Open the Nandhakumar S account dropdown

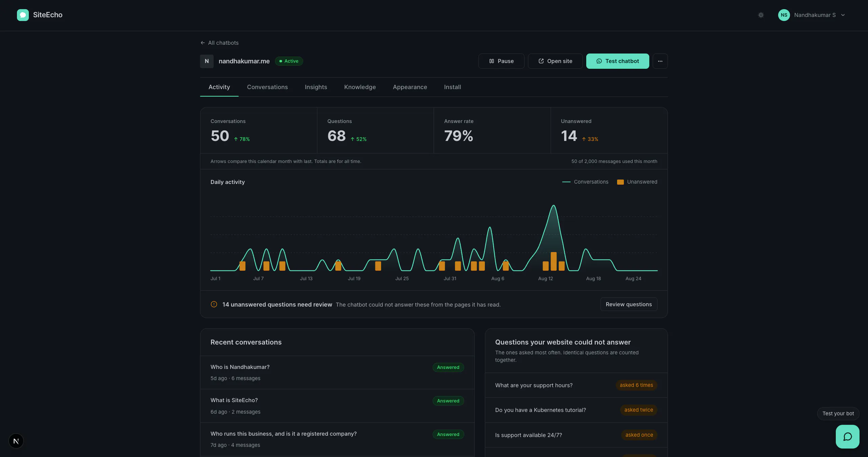pos(812,15)
